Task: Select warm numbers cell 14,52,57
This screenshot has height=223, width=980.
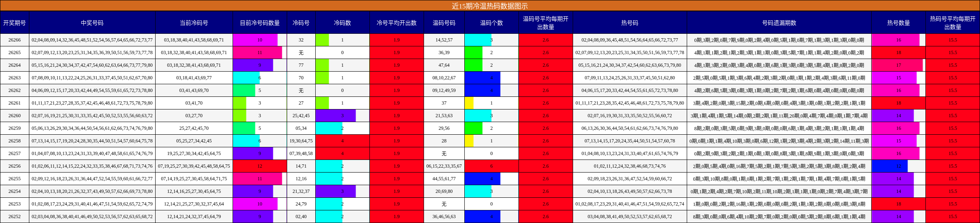Action: click(444, 40)
